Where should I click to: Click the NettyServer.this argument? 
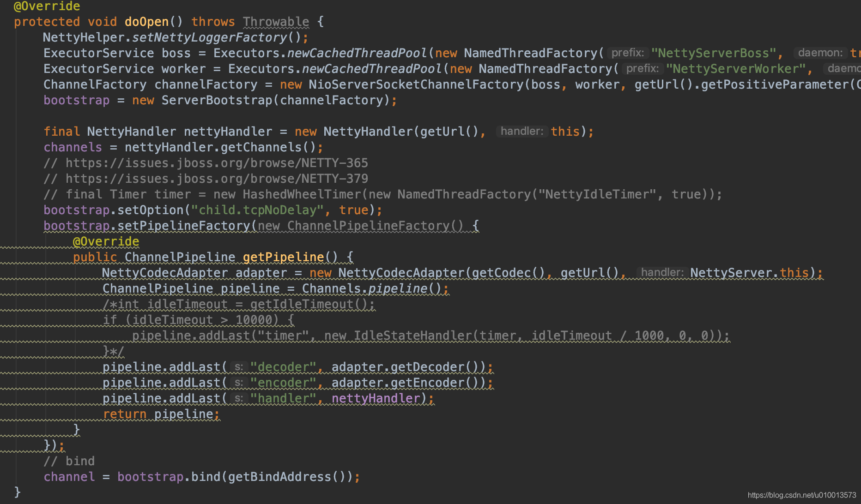click(750, 273)
